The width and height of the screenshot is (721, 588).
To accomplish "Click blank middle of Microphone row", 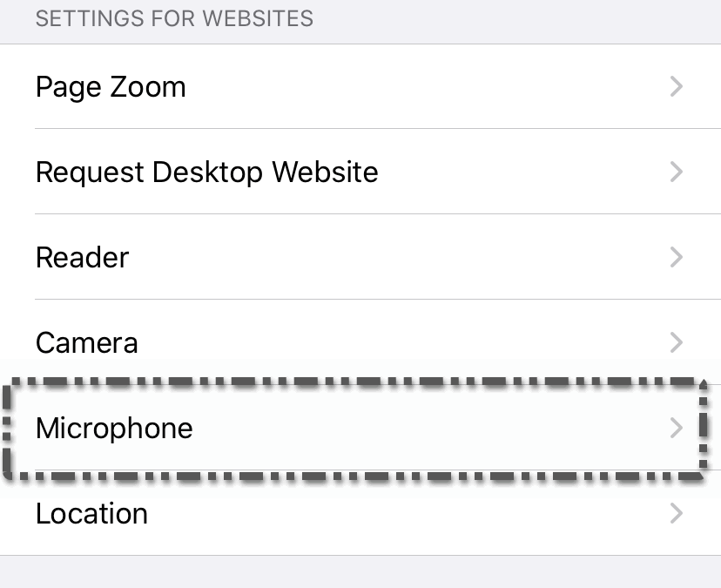I will 418,429.
